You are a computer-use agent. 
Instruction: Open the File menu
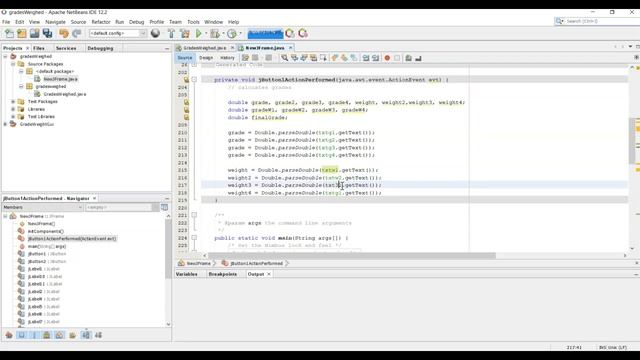click(6, 22)
